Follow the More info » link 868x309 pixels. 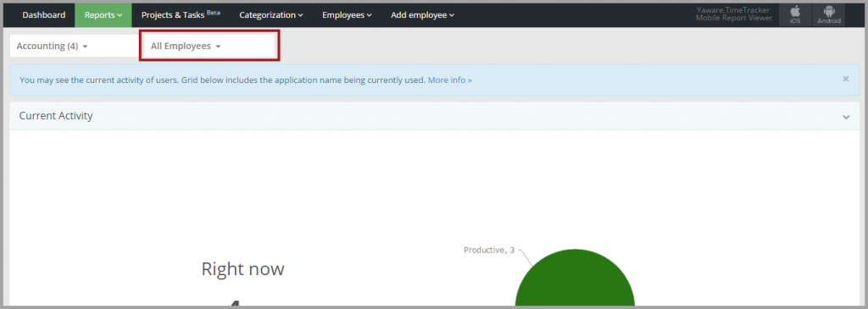pos(449,80)
